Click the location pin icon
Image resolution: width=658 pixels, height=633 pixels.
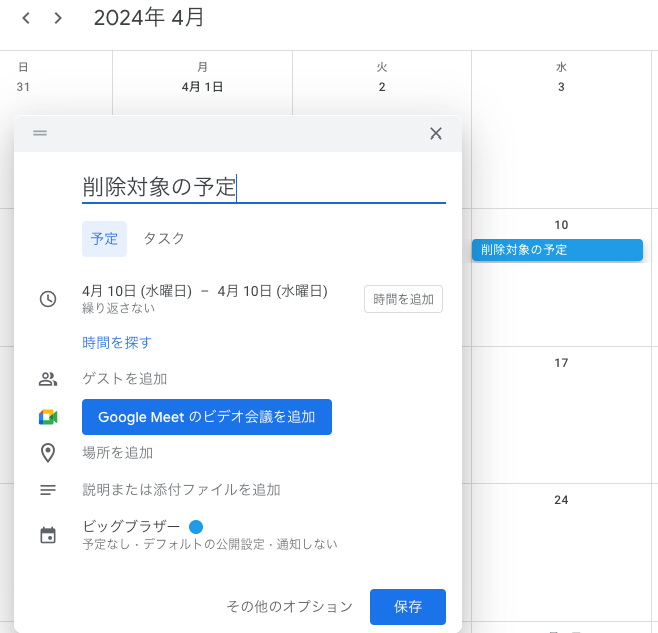tap(48, 453)
